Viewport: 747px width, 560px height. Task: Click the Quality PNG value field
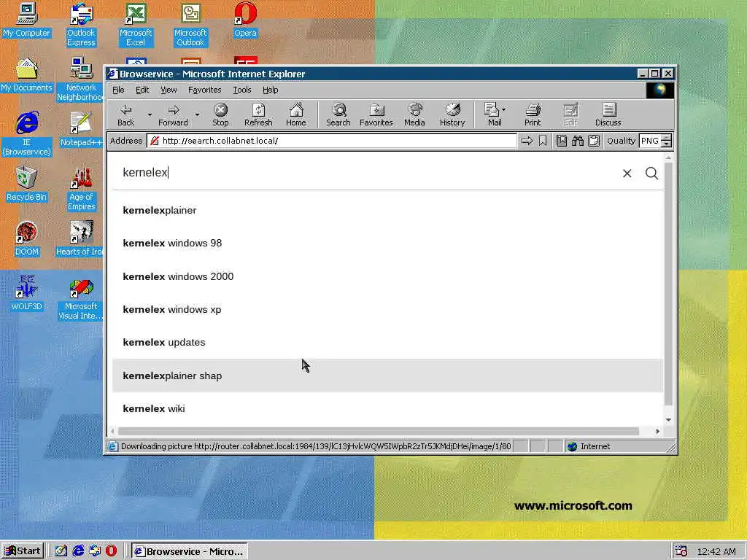tap(650, 141)
